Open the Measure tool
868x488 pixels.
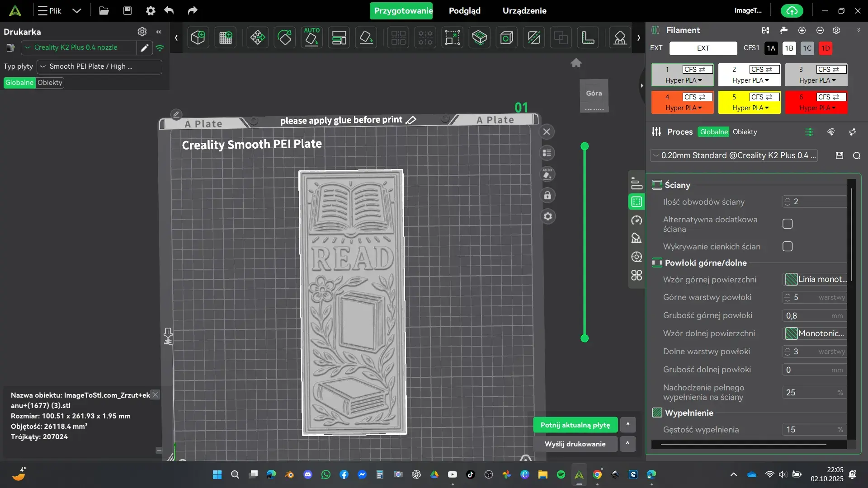[588, 38]
